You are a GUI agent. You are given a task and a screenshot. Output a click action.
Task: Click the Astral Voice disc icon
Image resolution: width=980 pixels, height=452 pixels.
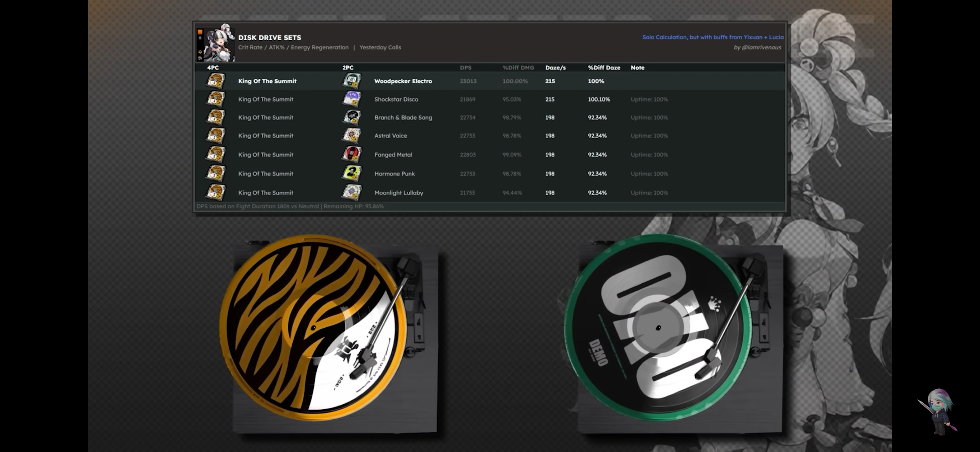(x=352, y=136)
